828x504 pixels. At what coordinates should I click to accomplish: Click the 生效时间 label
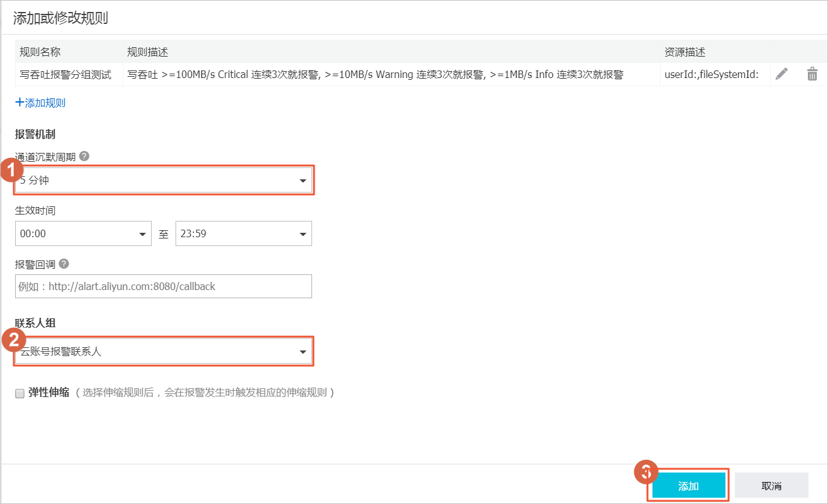[x=35, y=210]
